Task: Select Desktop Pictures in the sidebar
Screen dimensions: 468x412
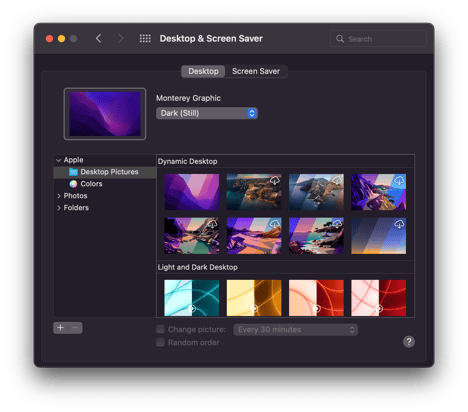Action: point(105,172)
